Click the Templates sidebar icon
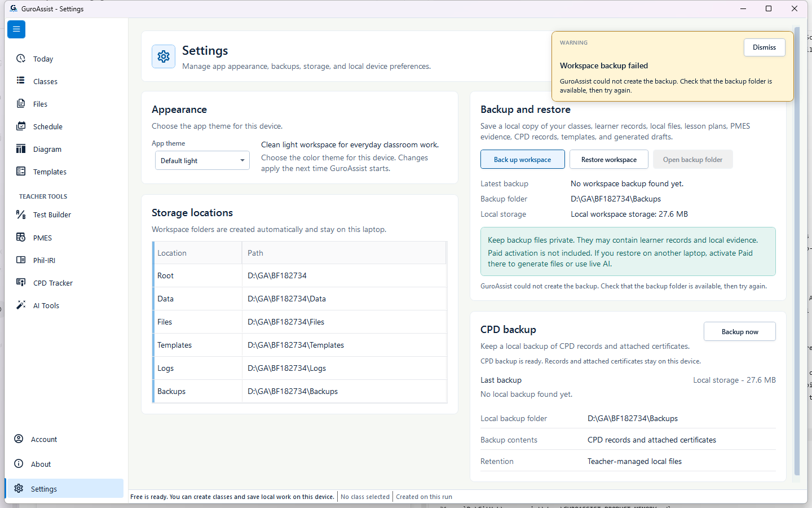 tap(21, 171)
